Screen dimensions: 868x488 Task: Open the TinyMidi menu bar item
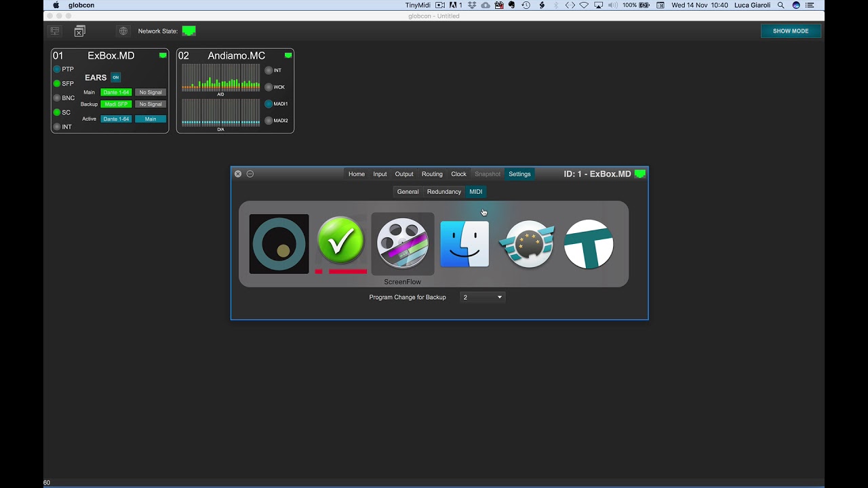coord(418,5)
